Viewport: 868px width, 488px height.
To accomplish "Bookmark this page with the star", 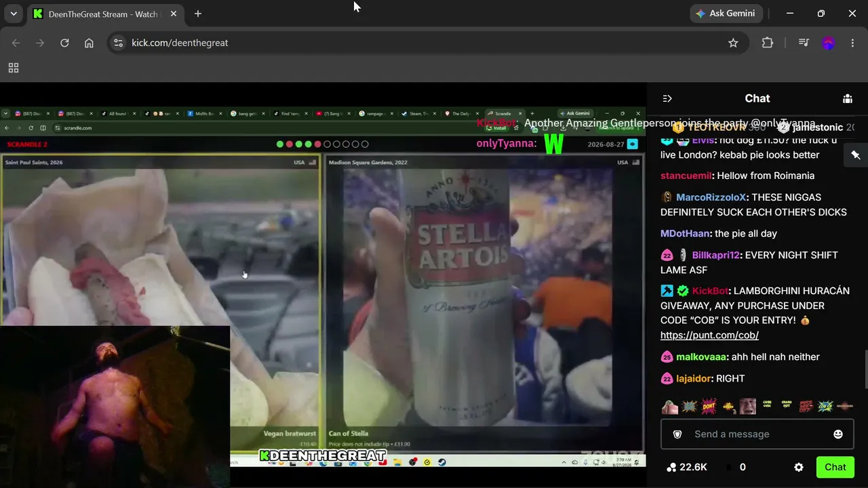I will (733, 43).
